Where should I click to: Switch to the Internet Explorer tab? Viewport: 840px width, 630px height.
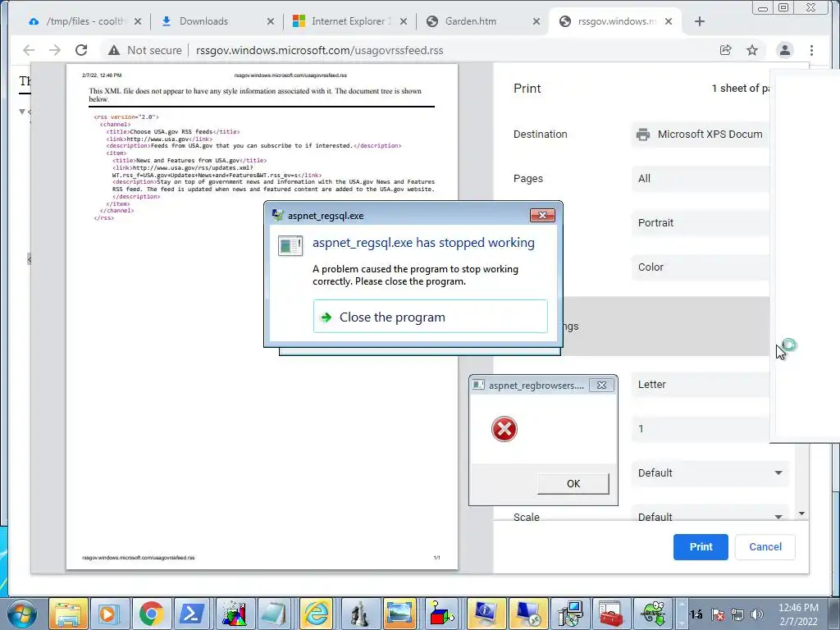[x=348, y=21]
